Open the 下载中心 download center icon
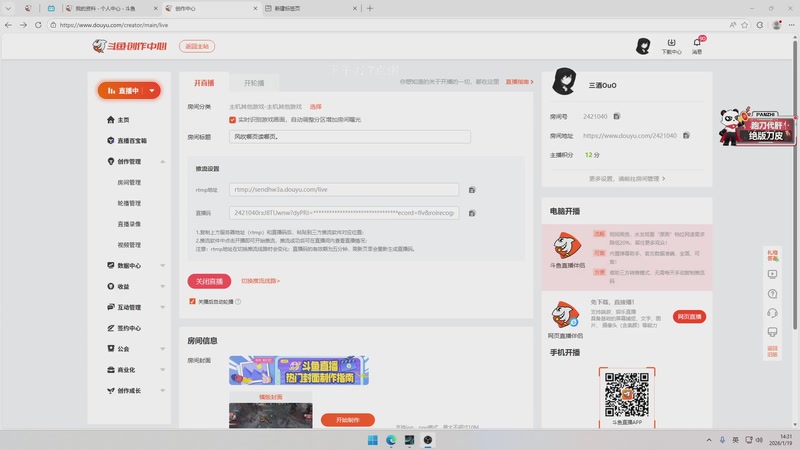This screenshot has height=450, width=800. point(671,46)
